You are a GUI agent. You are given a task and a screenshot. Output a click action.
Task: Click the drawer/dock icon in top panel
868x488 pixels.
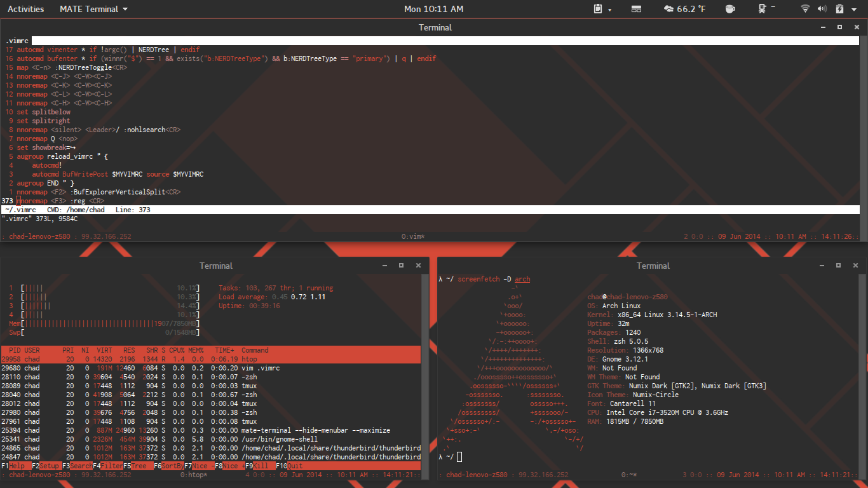pyautogui.click(x=636, y=9)
